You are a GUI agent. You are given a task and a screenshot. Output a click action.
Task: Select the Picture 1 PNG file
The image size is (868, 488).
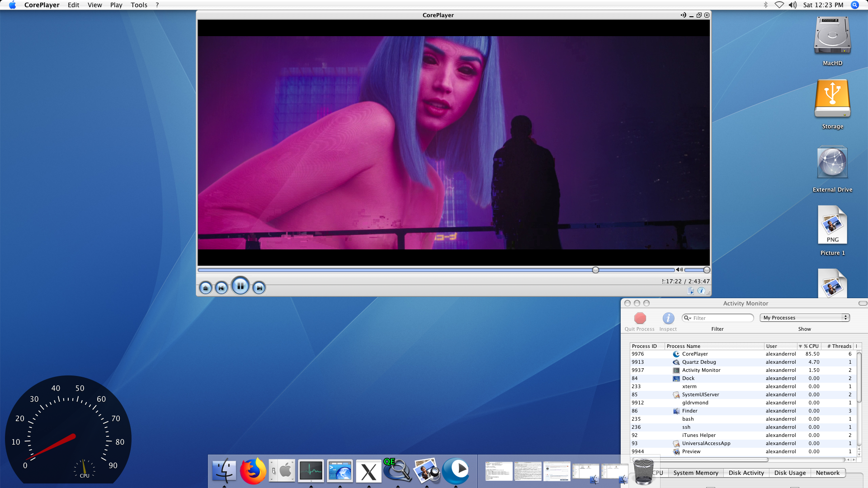point(832,225)
